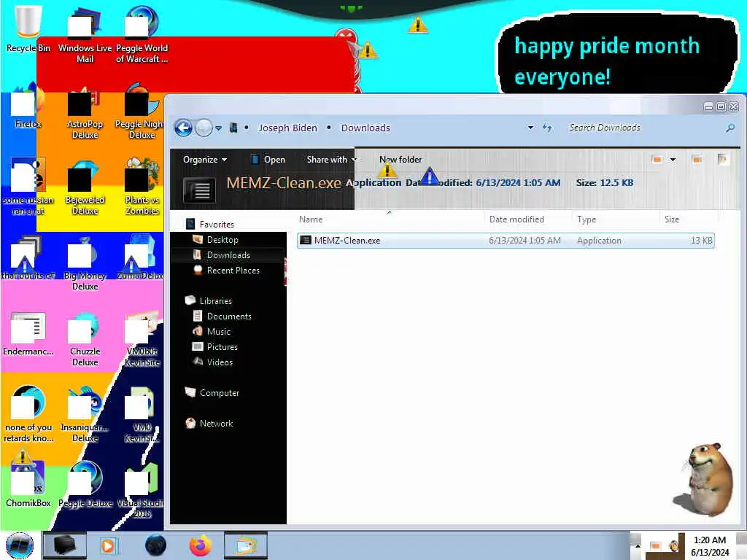Viewport: 747px width, 560px height.
Task: Select Pictures library
Action: pyautogui.click(x=215, y=346)
